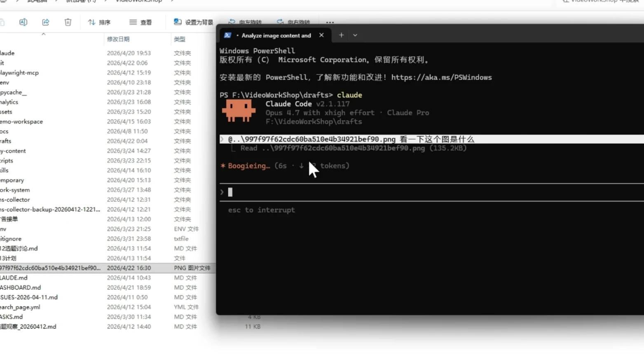The height and width of the screenshot is (359, 644).
Task: Open terminal profile dropdown arrow
Action: click(355, 35)
